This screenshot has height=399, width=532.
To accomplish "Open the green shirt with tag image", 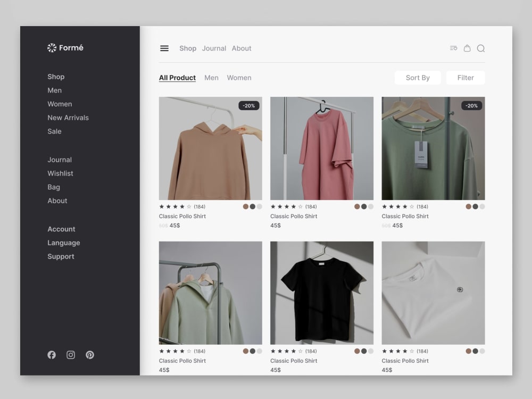I will point(433,148).
